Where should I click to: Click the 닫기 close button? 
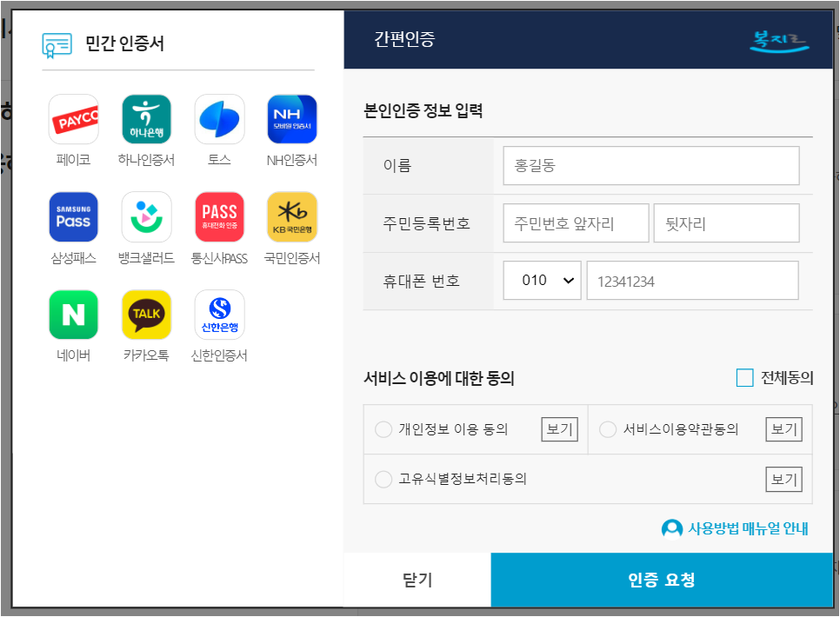point(417,580)
